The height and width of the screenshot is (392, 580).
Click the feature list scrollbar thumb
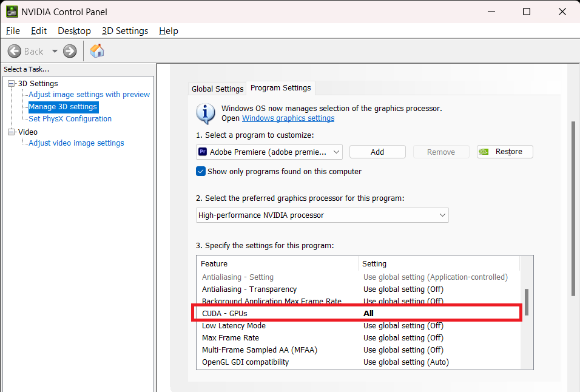pos(527,302)
